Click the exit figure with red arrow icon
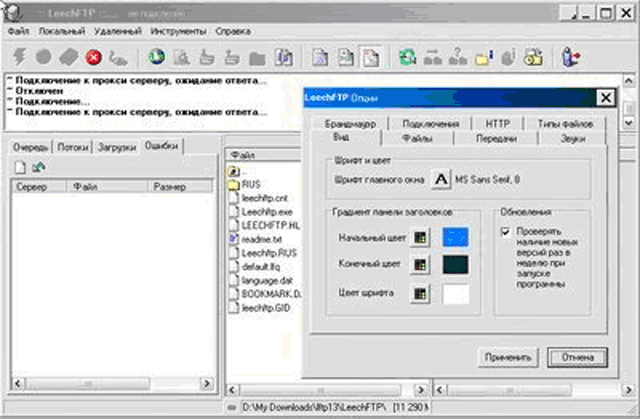Viewport: 640px width, 419px height. point(571,57)
